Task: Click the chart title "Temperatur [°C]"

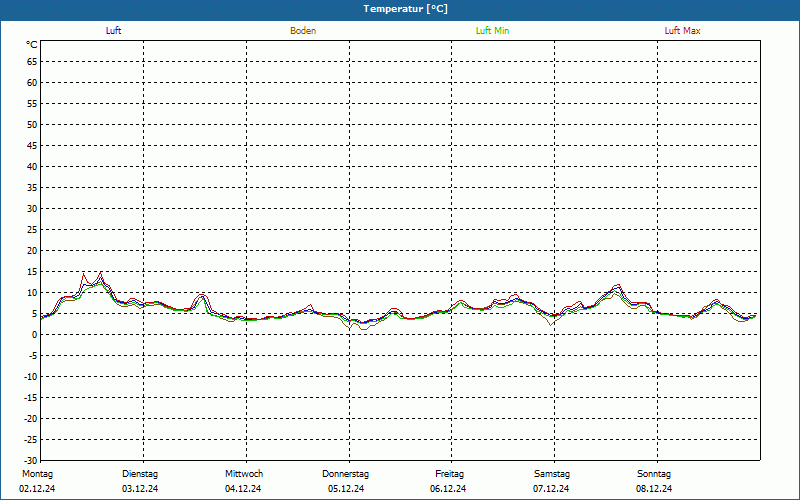Action: coord(406,9)
